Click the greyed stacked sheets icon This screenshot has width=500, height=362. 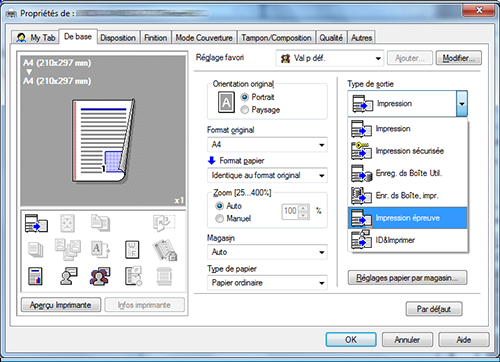[36, 249]
